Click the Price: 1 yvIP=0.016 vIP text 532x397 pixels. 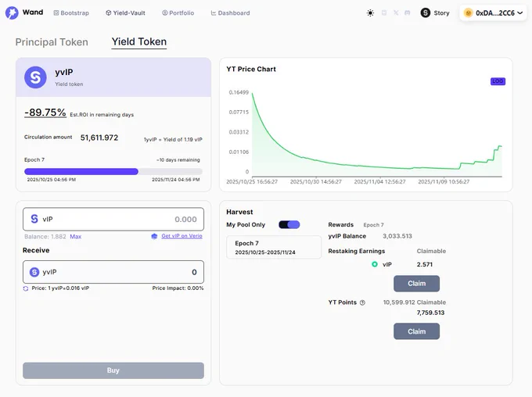tap(60, 288)
